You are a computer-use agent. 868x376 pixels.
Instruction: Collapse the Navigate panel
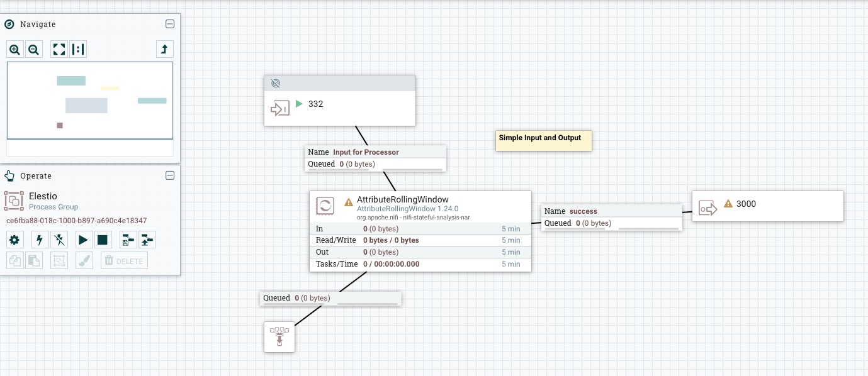coord(170,24)
